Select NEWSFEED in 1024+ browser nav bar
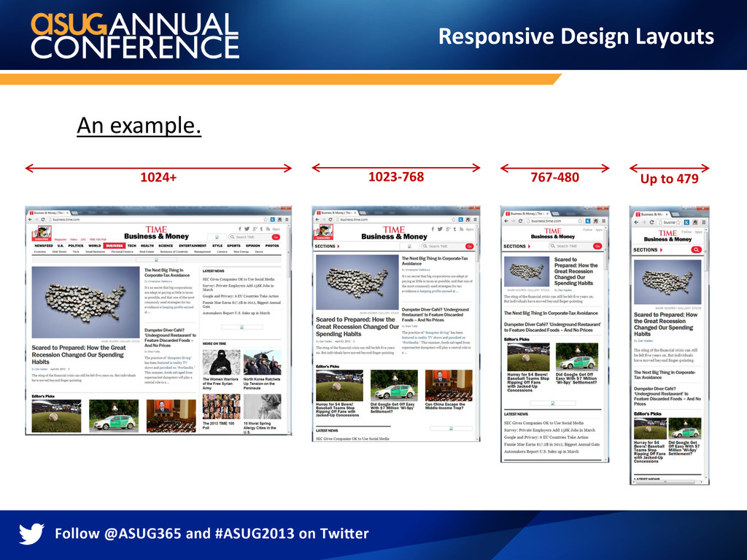Image resolution: width=747 pixels, height=560 pixels. click(44, 246)
